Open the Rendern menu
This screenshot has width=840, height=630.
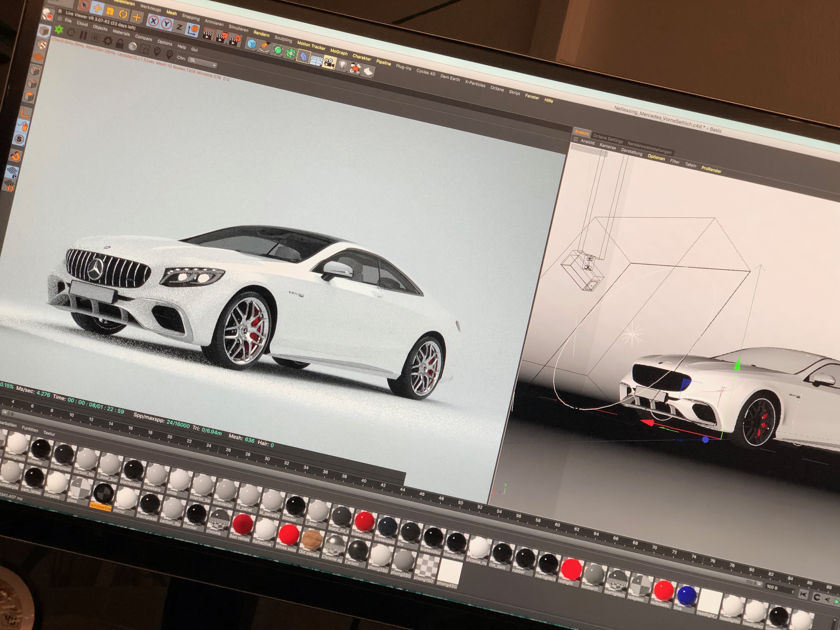(x=261, y=34)
